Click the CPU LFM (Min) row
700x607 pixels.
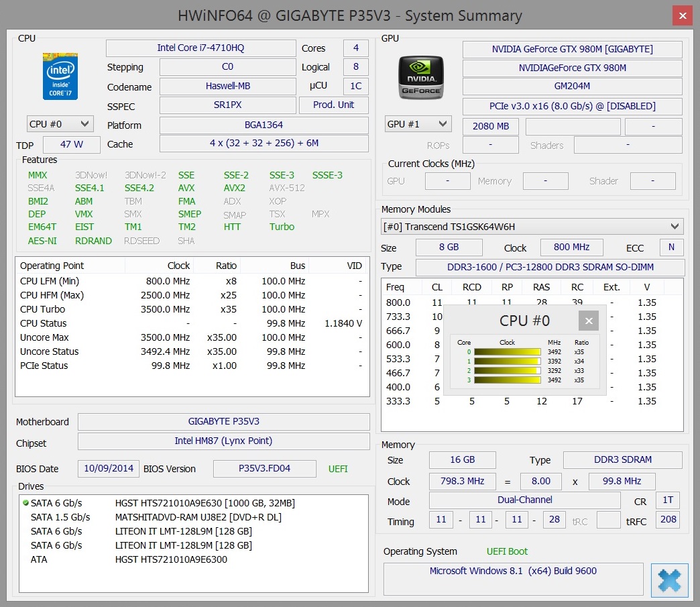tap(192, 281)
